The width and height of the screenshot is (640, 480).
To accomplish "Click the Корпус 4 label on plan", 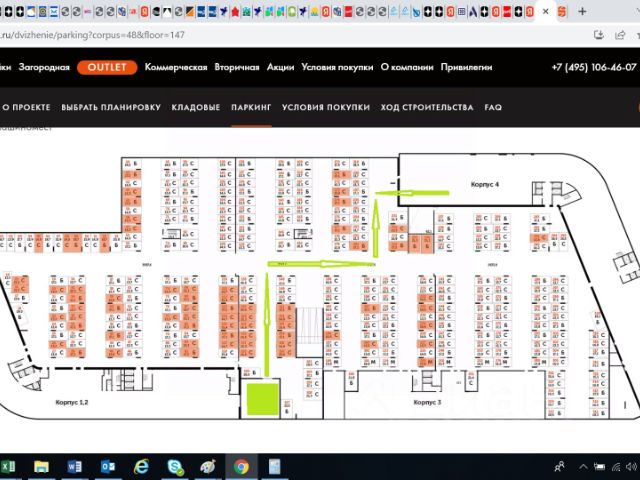I will (484, 184).
